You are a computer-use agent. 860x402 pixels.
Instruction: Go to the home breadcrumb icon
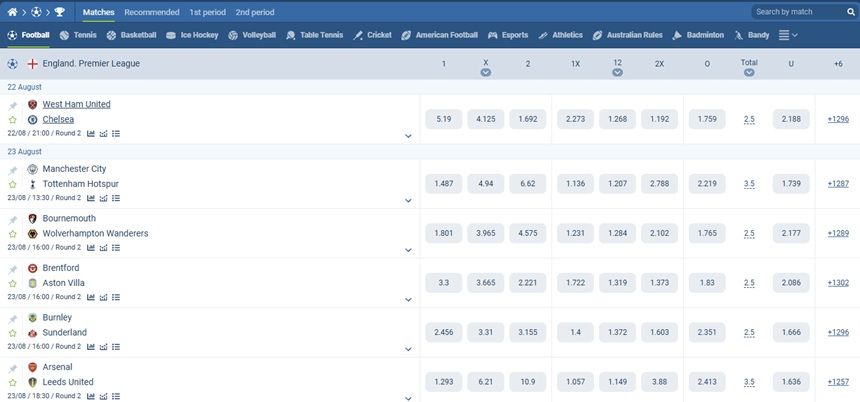[12, 12]
